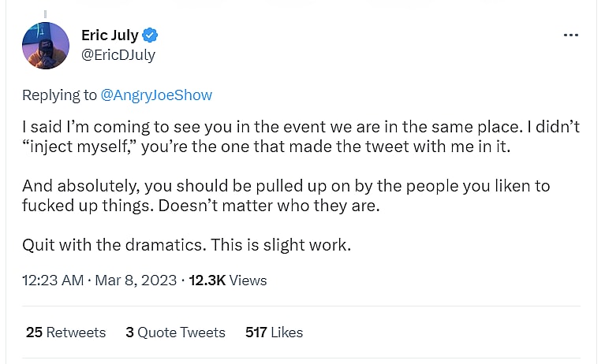Click the blue verified badge
The width and height of the screenshot is (605, 364).
(151, 35)
